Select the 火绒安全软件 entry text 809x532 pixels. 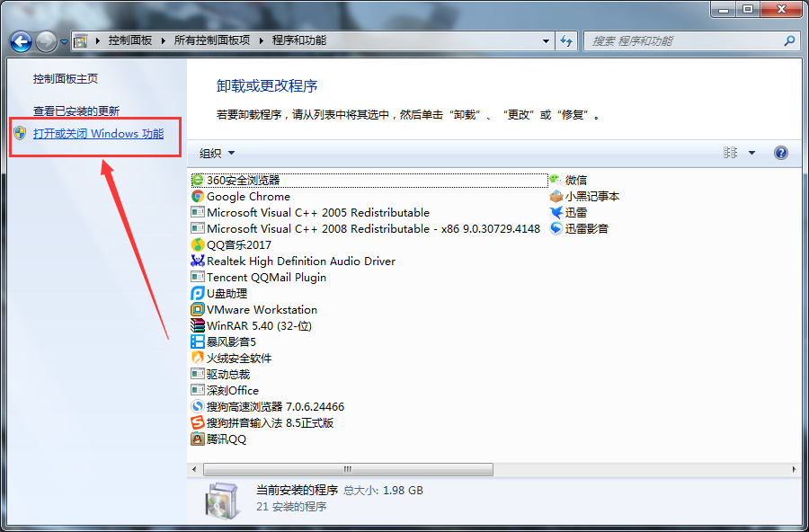pyautogui.click(x=239, y=358)
